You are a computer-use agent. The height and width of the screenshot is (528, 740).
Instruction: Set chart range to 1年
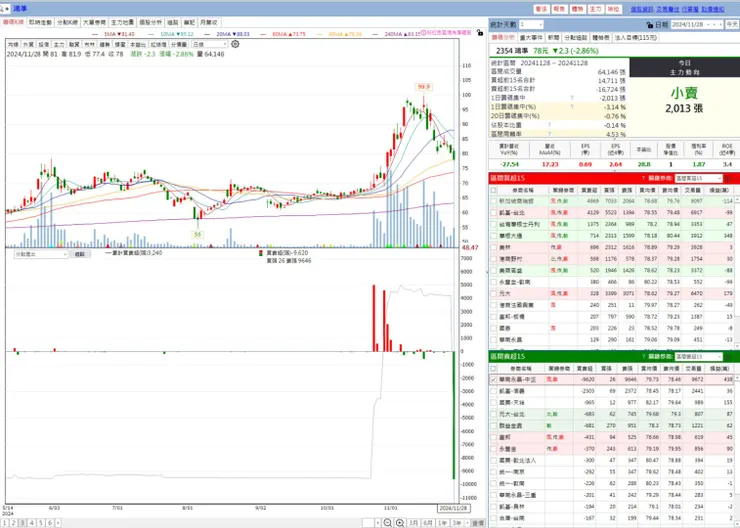pos(442,522)
